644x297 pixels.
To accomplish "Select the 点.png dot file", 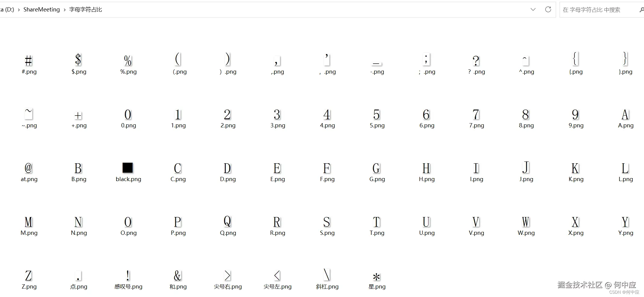I will [x=78, y=276].
